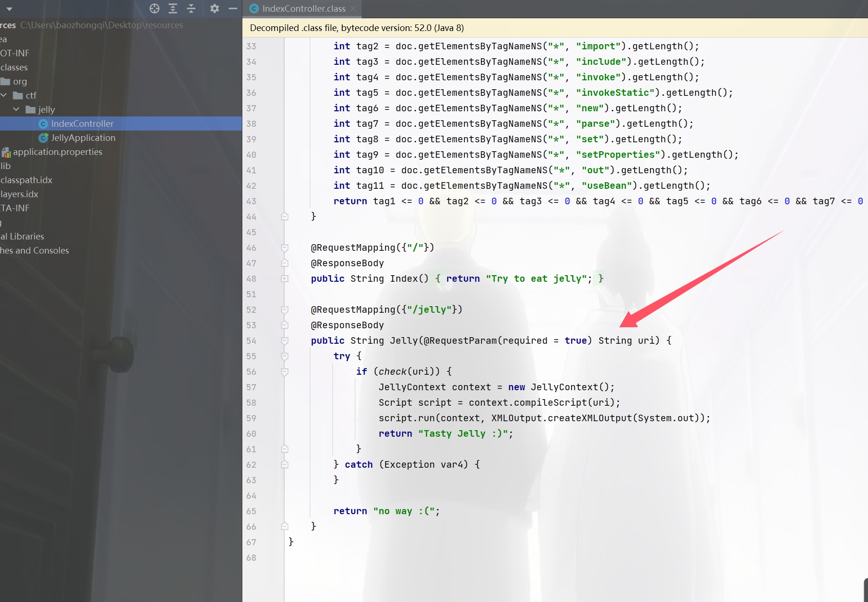Fold the try block at line 55
The width and height of the screenshot is (868, 602).
tap(285, 356)
